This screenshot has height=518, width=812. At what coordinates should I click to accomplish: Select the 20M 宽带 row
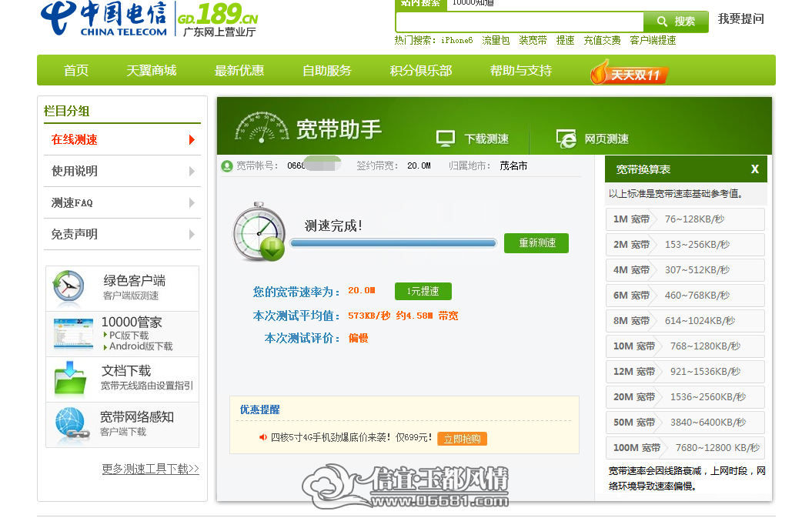pos(685,397)
